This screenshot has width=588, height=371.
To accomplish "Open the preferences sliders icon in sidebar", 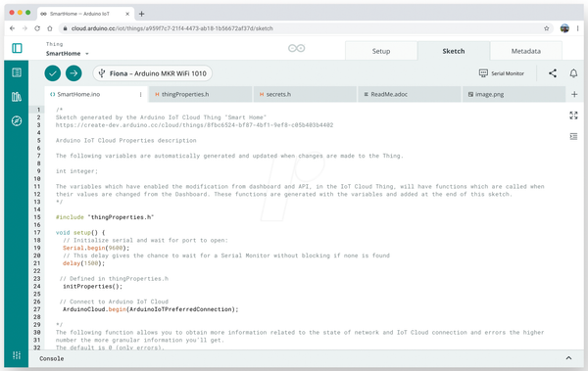I will (x=17, y=355).
